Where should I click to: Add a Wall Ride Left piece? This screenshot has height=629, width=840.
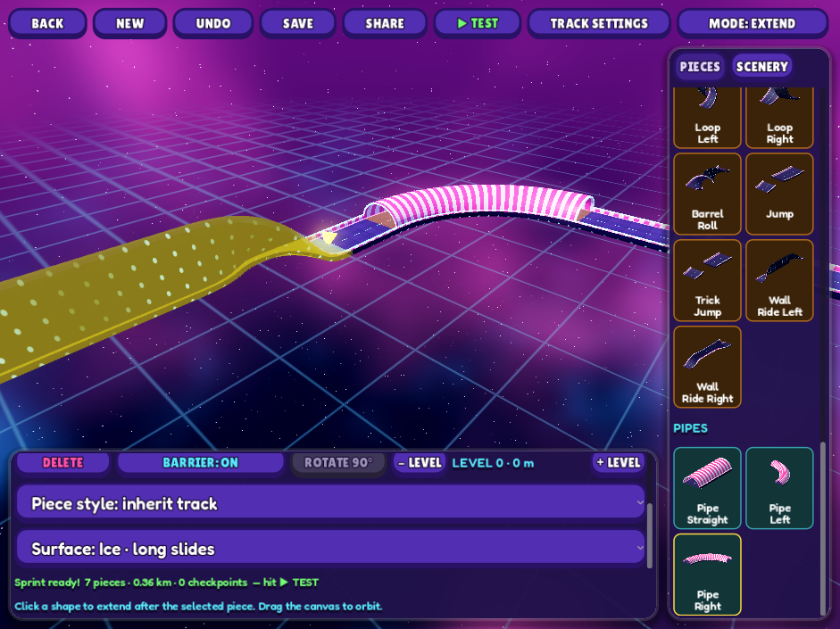point(779,280)
